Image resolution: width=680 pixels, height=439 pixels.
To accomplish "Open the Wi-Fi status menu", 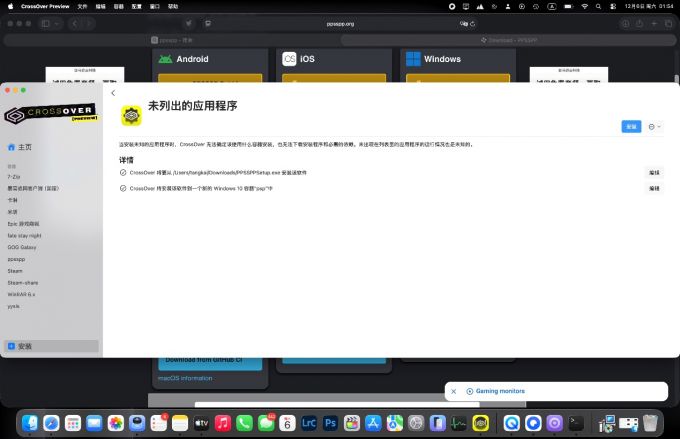I will coord(585,7).
